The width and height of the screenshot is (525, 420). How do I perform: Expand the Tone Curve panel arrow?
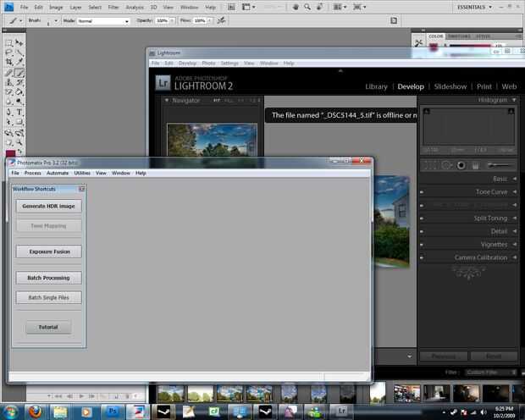tap(514, 192)
